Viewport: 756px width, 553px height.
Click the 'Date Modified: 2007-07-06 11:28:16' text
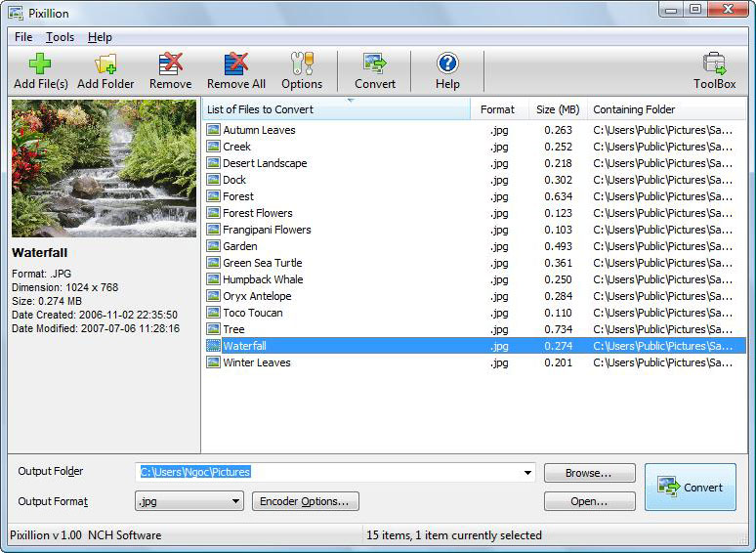coord(96,328)
